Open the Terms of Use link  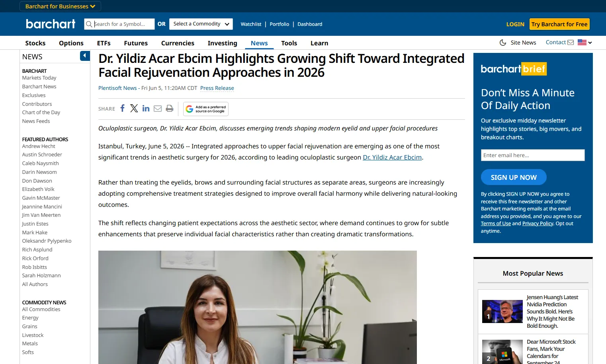pyautogui.click(x=496, y=224)
